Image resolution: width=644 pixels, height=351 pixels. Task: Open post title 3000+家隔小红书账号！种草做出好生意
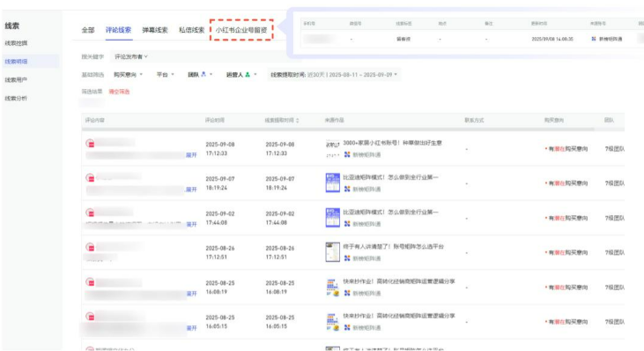click(392, 143)
